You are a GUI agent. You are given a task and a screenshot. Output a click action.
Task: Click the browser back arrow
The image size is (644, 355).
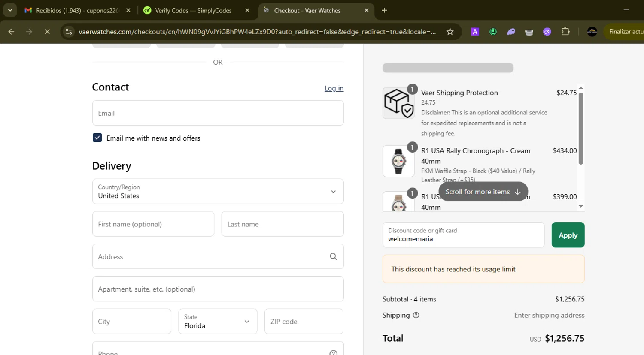coord(11,32)
